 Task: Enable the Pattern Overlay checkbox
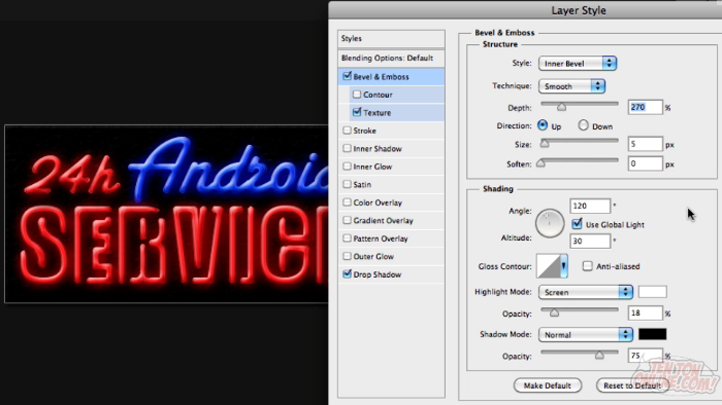pos(347,238)
